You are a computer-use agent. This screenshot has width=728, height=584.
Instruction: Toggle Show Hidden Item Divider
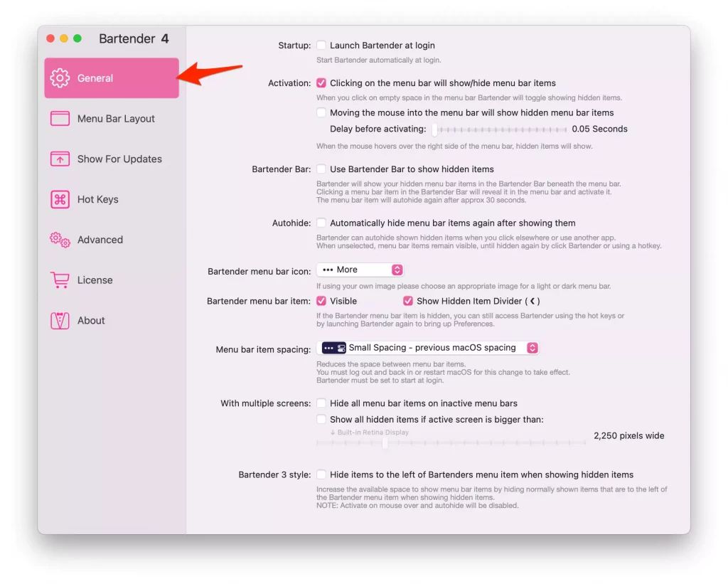coord(407,300)
